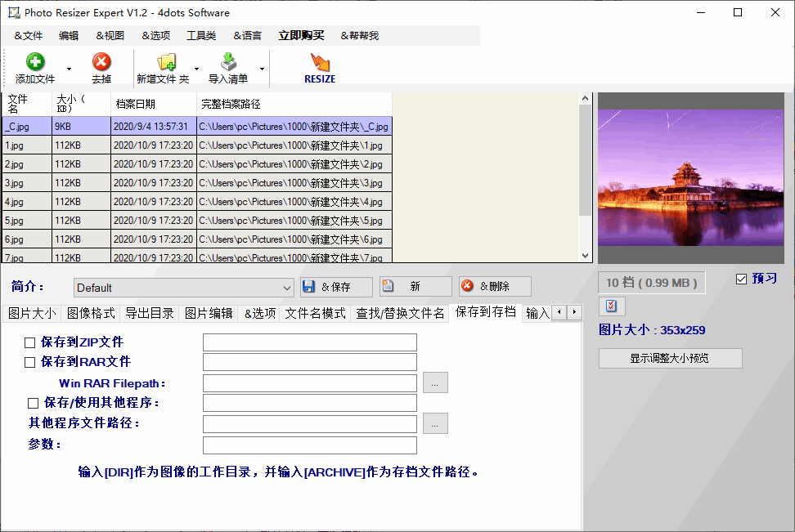Select the 5.jpg file row
The width and height of the screenshot is (795, 532).
[197, 221]
